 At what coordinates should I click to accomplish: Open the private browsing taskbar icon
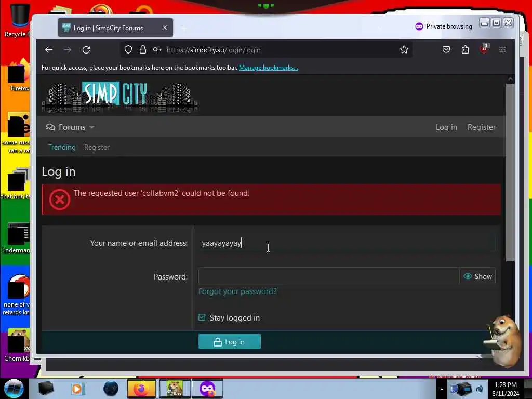207,389
